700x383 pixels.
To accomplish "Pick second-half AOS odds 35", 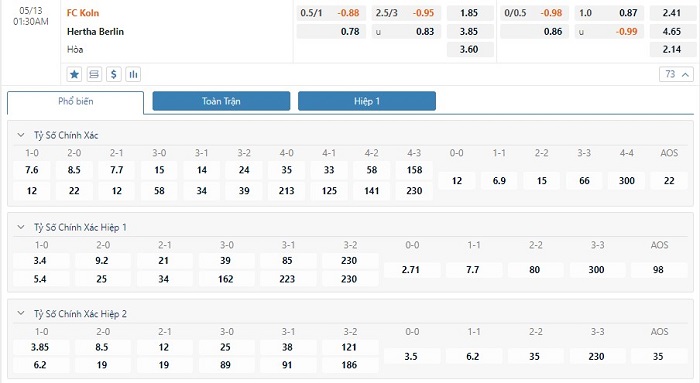I will click(x=658, y=357).
